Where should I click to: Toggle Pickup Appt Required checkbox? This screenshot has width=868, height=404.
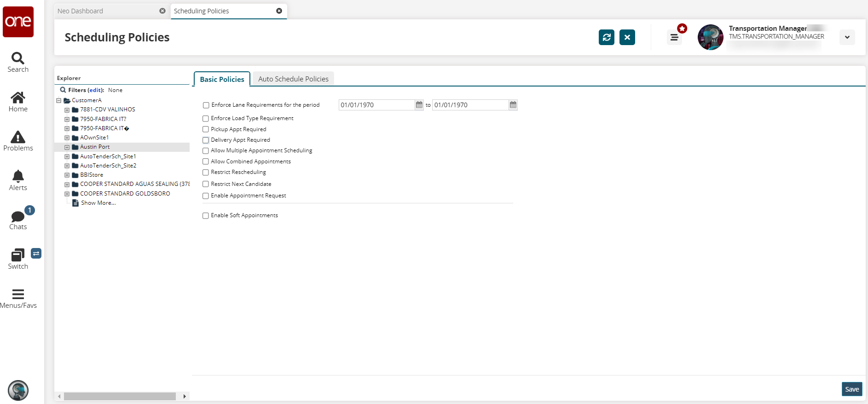206,129
